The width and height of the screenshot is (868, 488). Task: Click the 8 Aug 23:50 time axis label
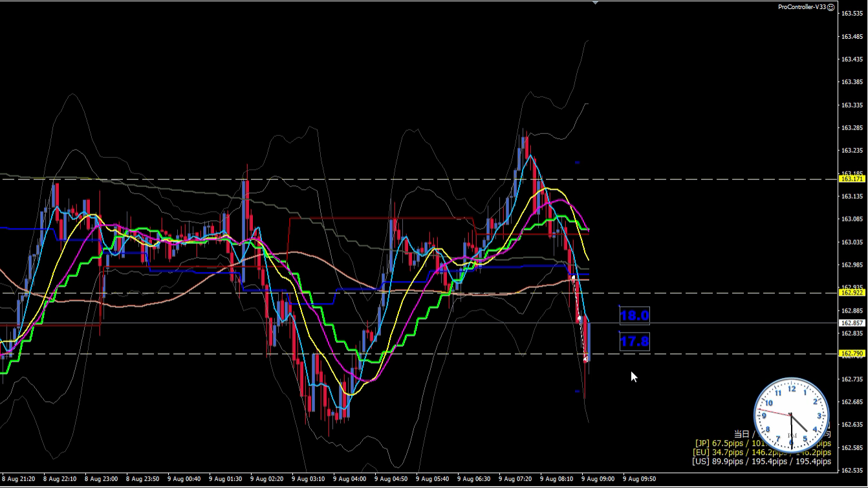(x=143, y=479)
